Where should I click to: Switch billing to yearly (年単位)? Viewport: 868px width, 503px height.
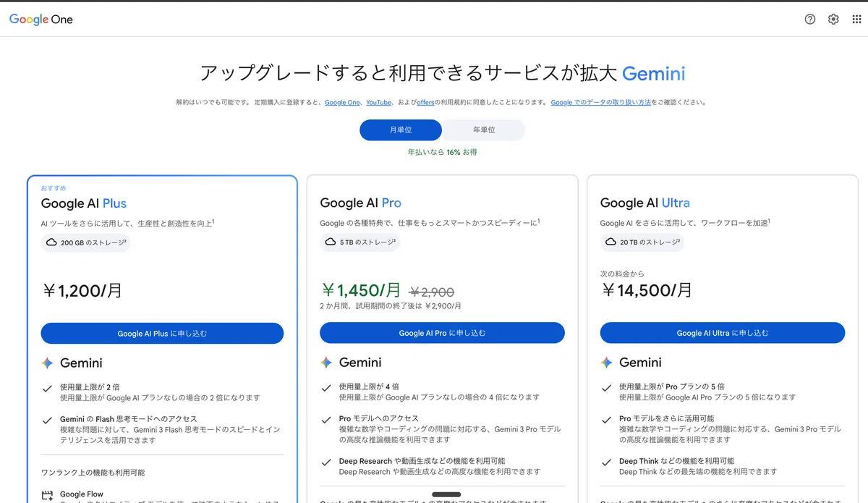point(484,130)
